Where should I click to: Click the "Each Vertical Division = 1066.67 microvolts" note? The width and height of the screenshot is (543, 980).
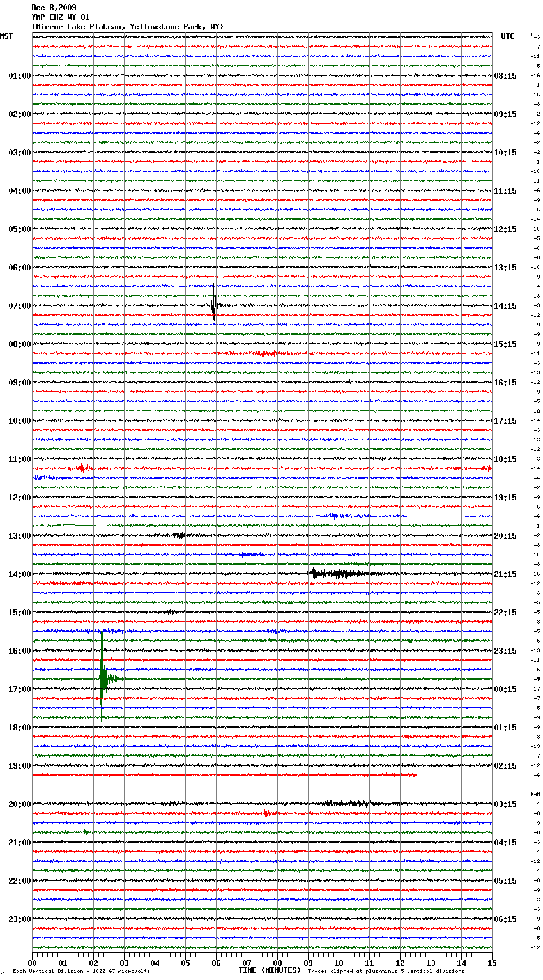[81, 972]
